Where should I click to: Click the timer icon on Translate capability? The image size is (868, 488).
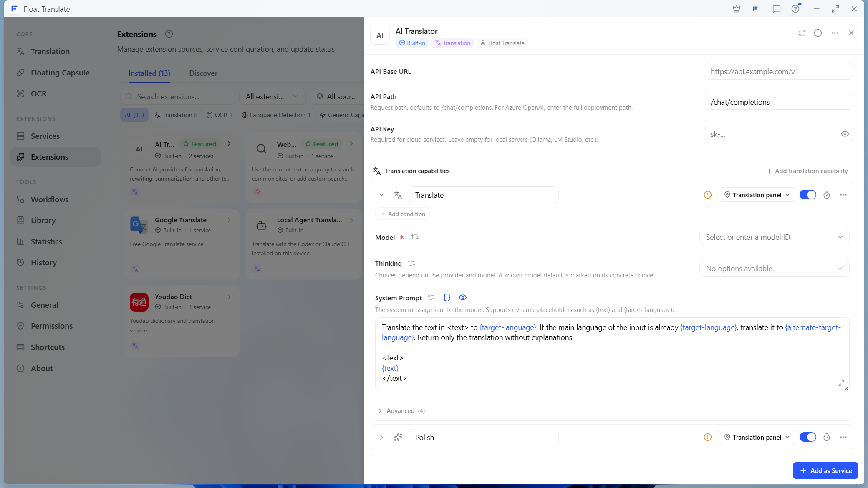pyautogui.click(x=826, y=195)
